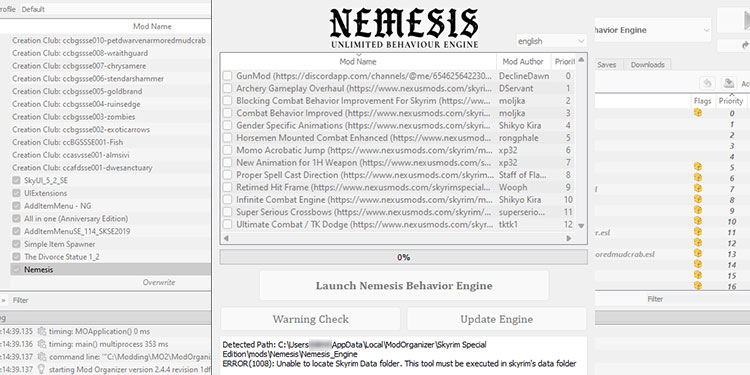750x375 pixels.
Task: Click the DeclineDawn author cell
Action: [524, 76]
